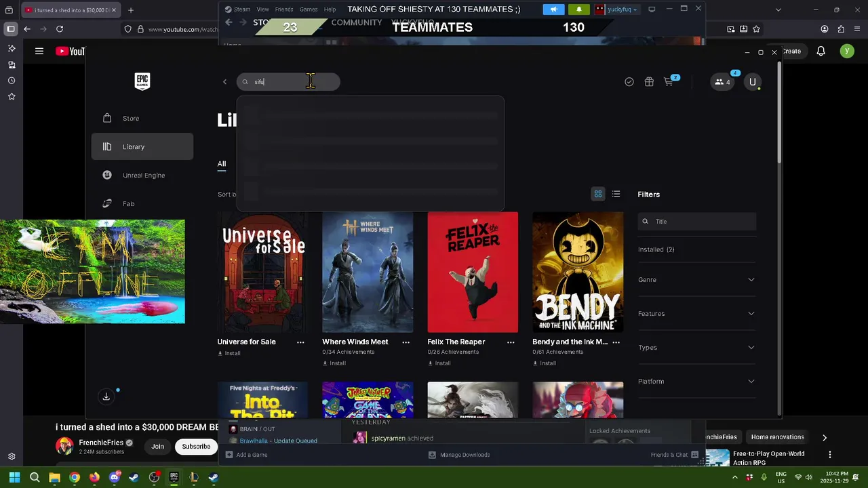Open the Steam Friends menu
The height and width of the screenshot is (488, 868).
[284, 9]
